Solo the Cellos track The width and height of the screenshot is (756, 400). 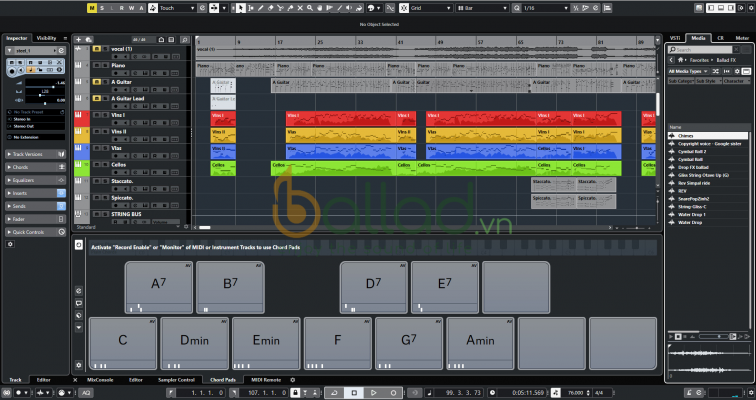pyautogui.click(x=105, y=164)
